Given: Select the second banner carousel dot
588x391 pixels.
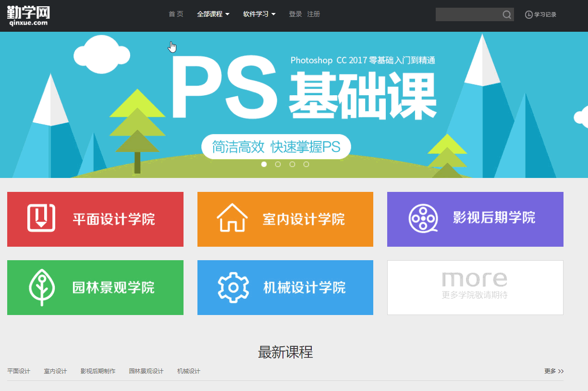Looking at the screenshot, I should point(278,164).
